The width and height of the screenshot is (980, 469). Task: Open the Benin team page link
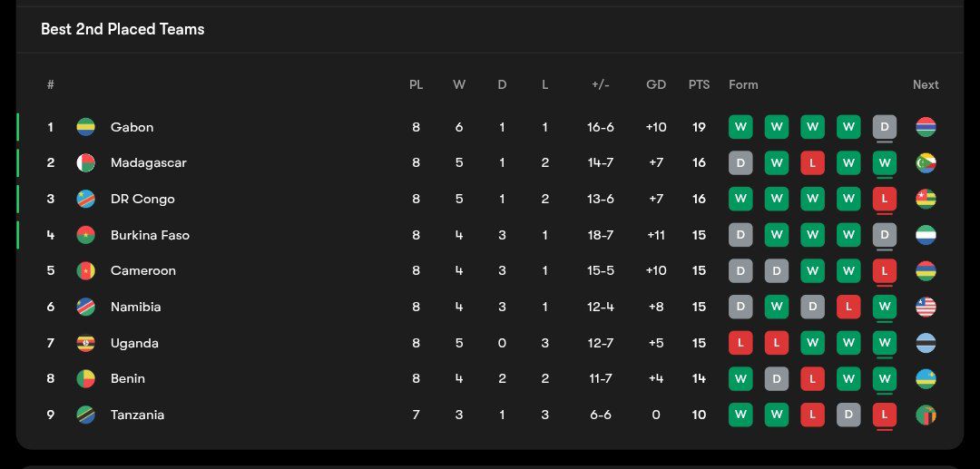click(128, 378)
